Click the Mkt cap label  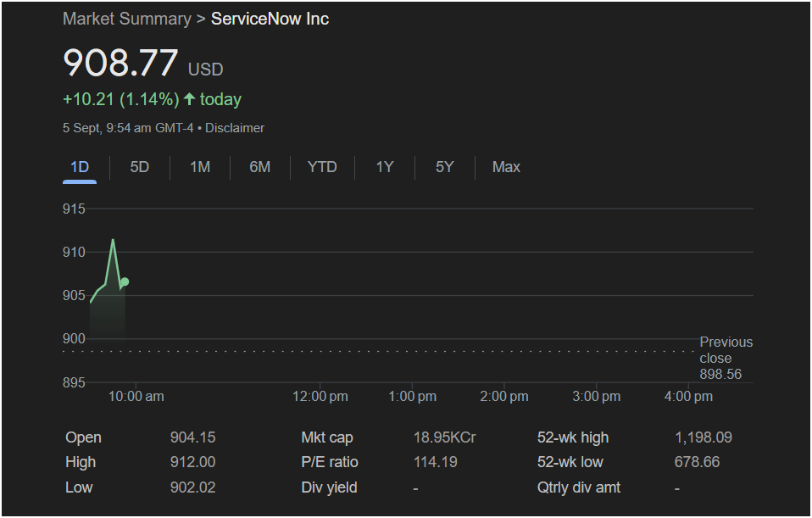coord(327,437)
